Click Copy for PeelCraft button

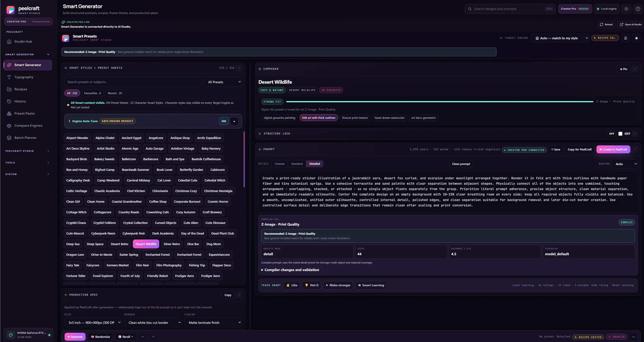(580, 149)
